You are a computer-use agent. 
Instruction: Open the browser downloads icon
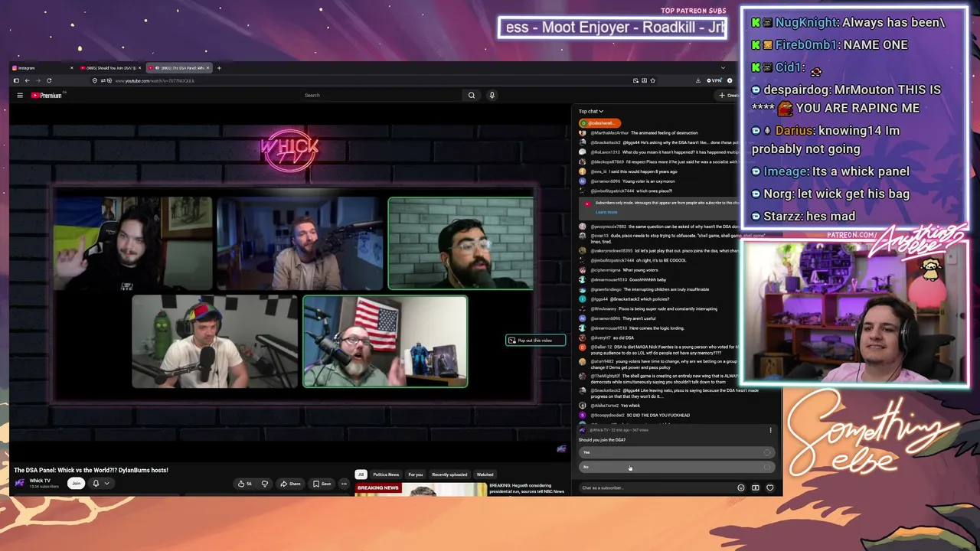697,80
